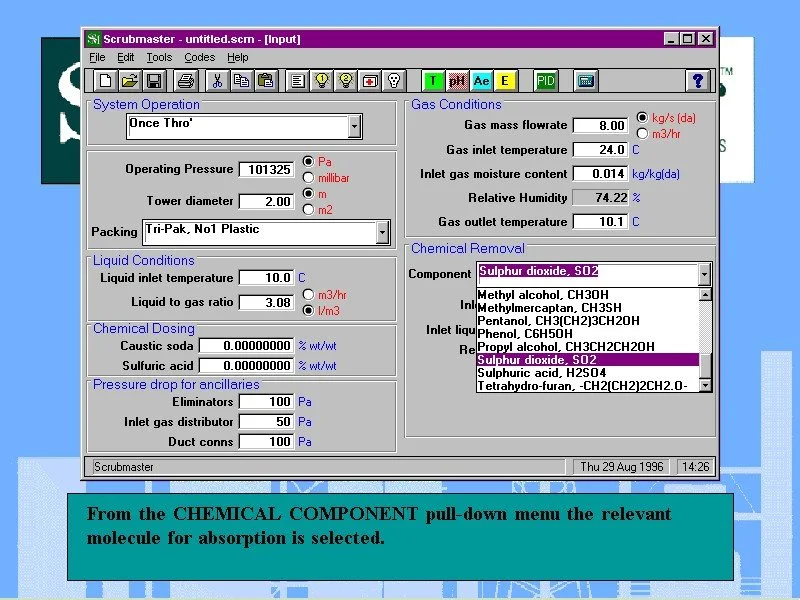Select Sulphuric acid, H2SO4 from list

pyautogui.click(x=587, y=373)
